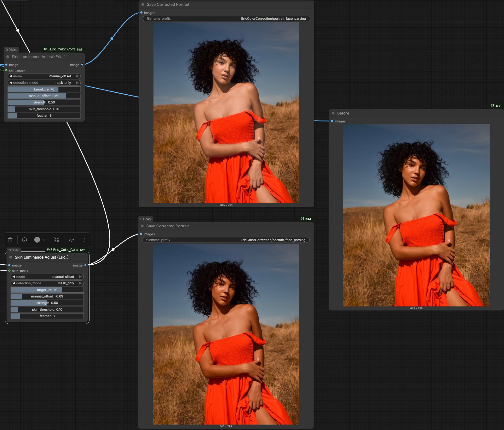Expand the color chevron in node toolbar
The image size is (504, 430).
[44, 240]
